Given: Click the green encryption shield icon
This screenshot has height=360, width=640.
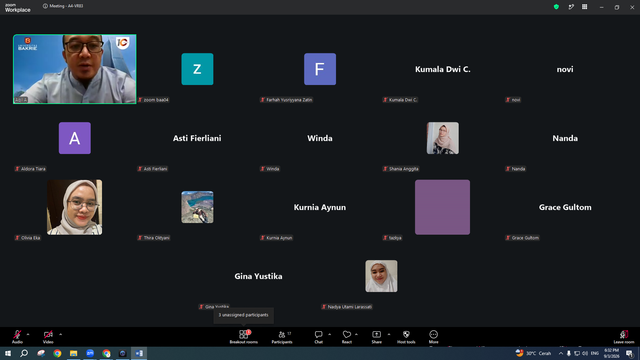Looking at the screenshot, I should (556, 7).
